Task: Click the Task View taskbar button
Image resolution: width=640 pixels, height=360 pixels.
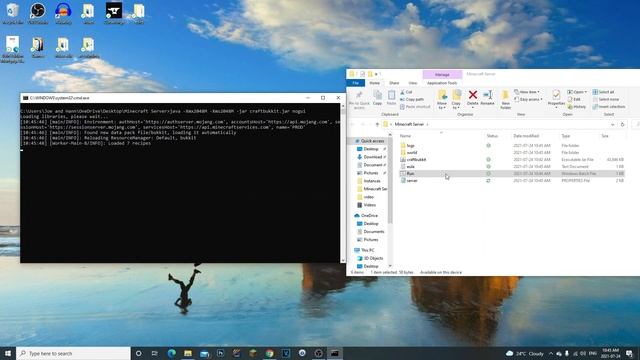Action: (x=155, y=353)
